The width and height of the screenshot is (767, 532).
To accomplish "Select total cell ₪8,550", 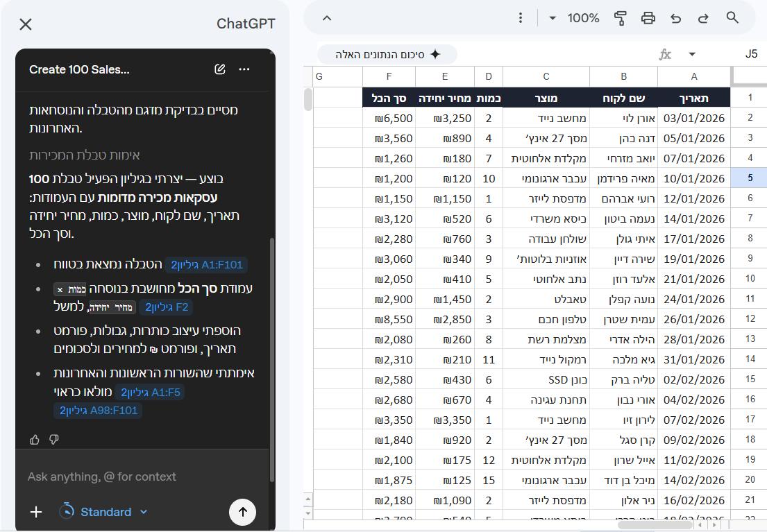I will tap(389, 319).
